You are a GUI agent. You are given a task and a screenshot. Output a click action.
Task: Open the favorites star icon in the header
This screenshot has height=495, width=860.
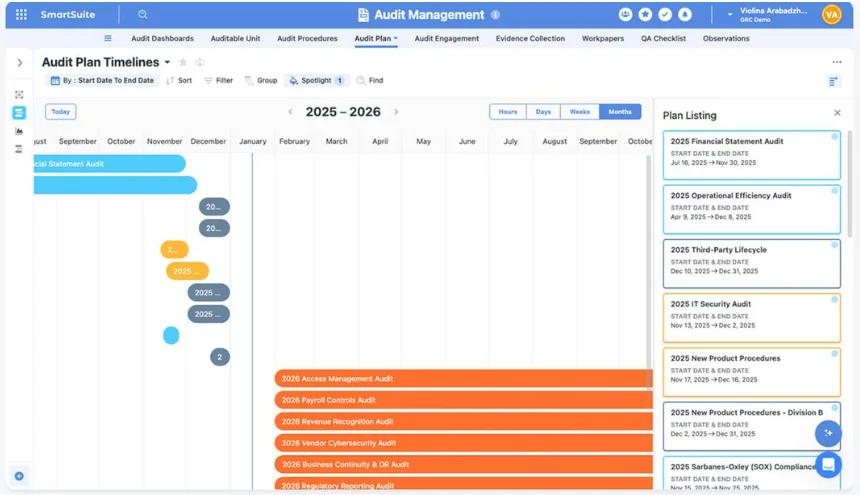pyautogui.click(x=645, y=15)
